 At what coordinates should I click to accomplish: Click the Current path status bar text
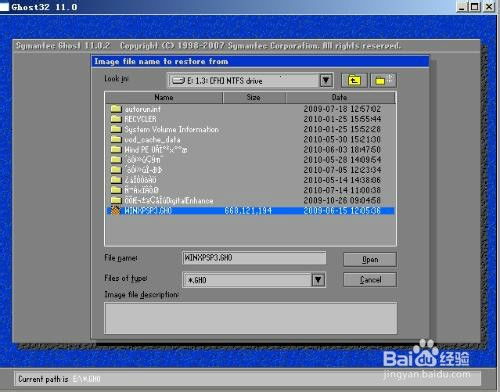(59, 379)
